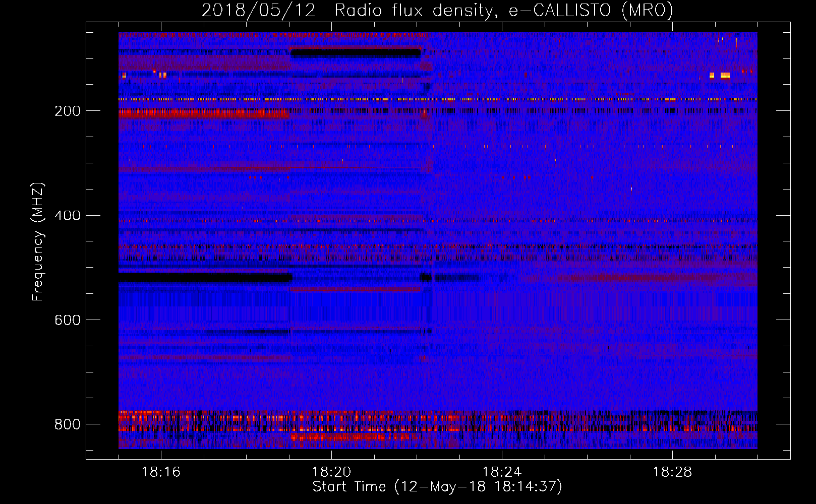
Task: Select the 600 frequency tick label
Action: coord(68,321)
